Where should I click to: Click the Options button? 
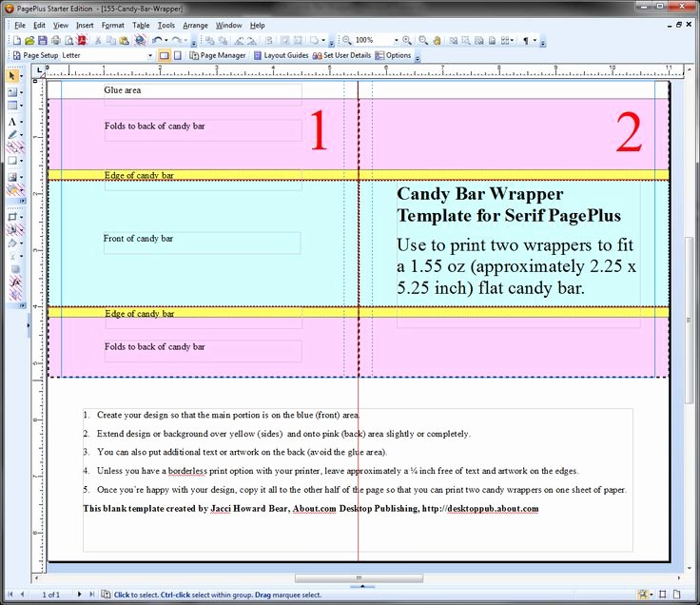[393, 55]
